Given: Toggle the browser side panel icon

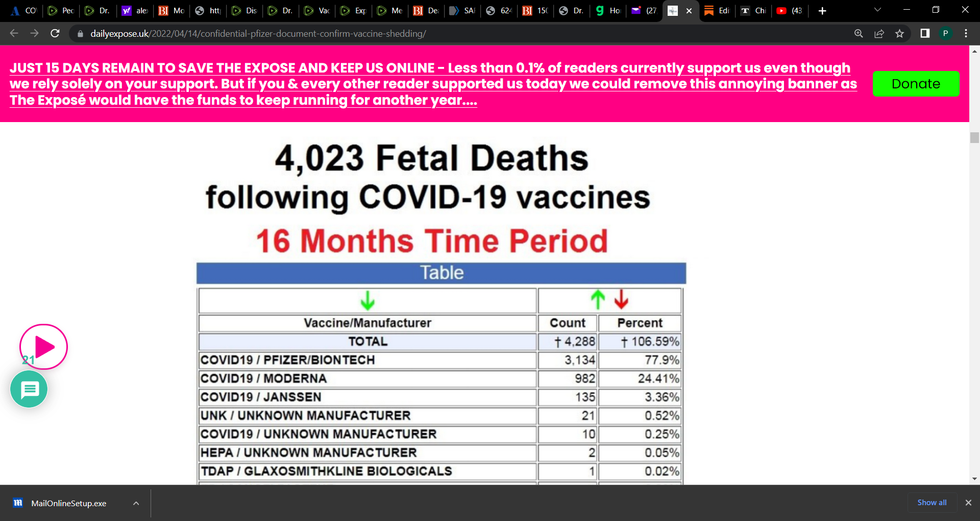Looking at the screenshot, I should click(925, 34).
